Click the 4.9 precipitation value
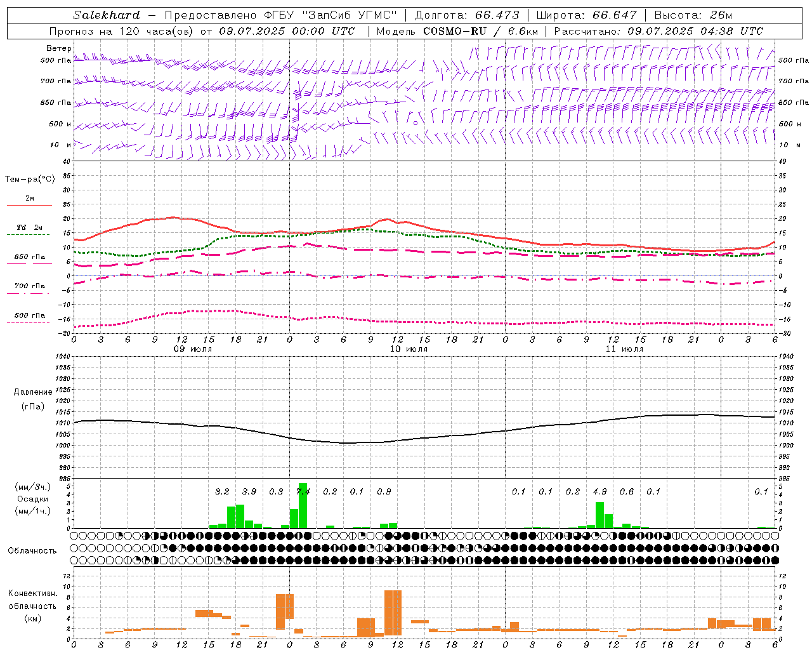This screenshot has height=650, width=812. [x=599, y=492]
